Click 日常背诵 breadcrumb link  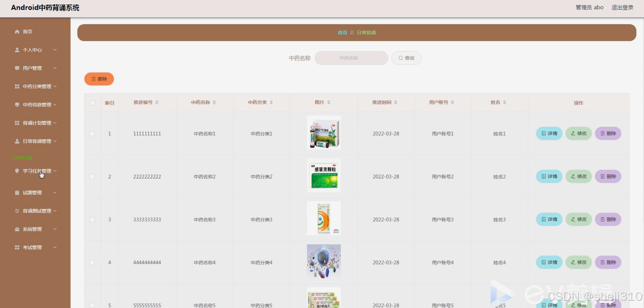[x=366, y=33]
